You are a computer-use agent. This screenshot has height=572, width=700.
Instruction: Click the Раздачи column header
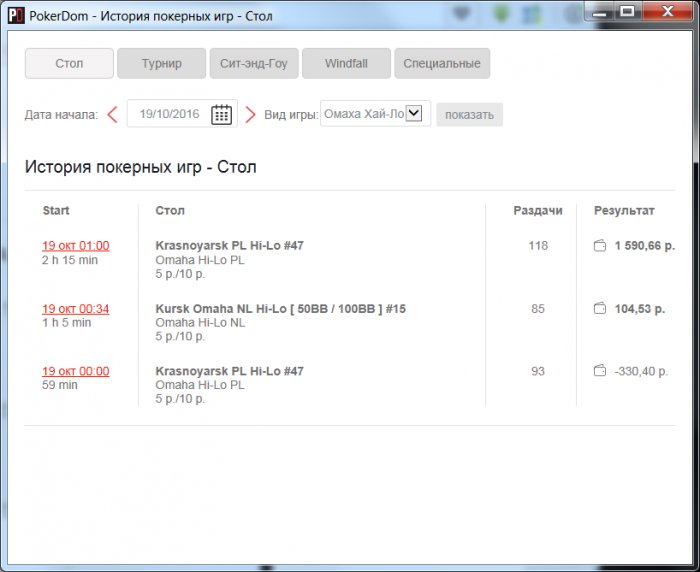tap(538, 210)
